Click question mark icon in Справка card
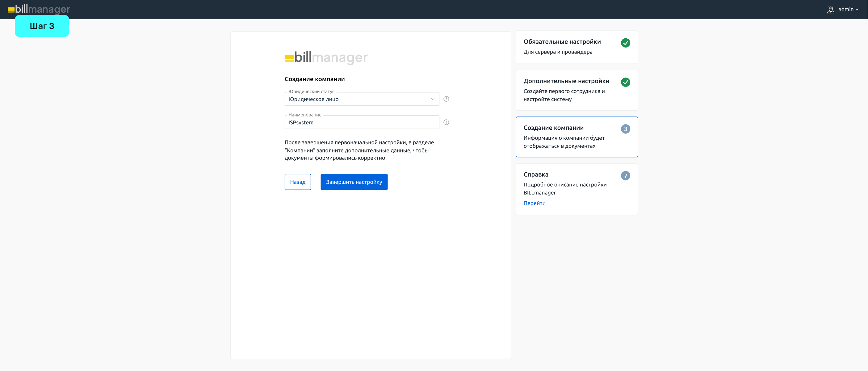 625,176
